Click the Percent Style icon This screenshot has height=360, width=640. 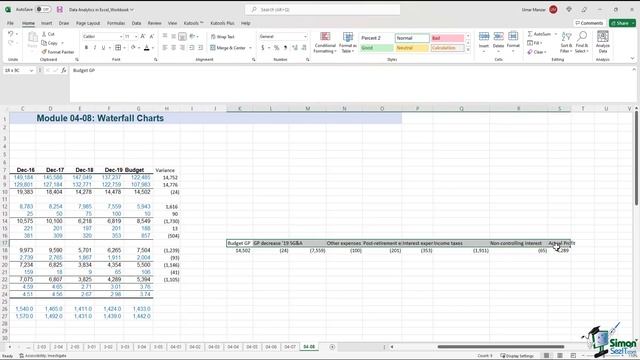pos(276,48)
